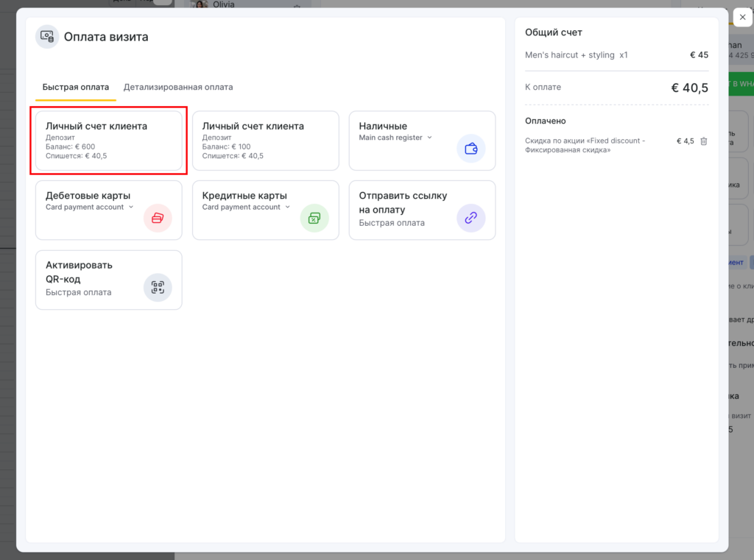
Task: Choose Отправить ссылку на оплату option
Action: point(404,202)
